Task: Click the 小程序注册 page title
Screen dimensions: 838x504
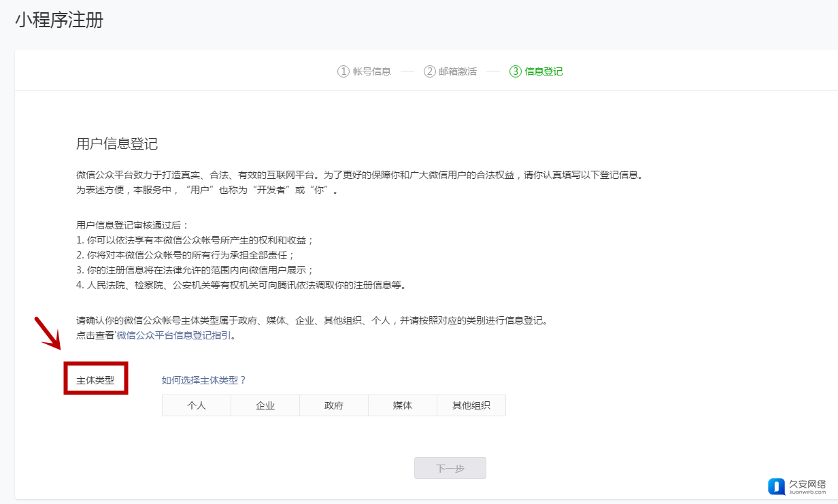Action: tap(59, 20)
